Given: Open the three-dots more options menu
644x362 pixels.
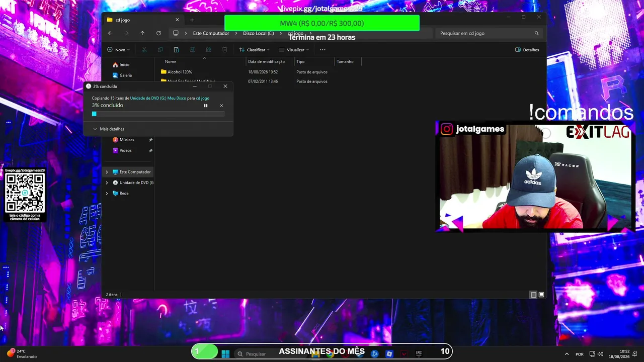Looking at the screenshot, I should pyautogui.click(x=323, y=50).
